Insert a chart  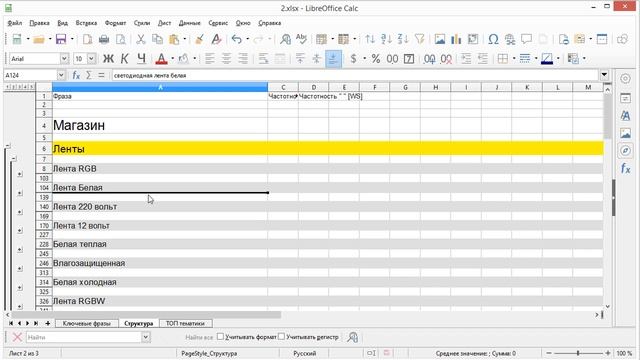pyautogui.click(x=456, y=39)
